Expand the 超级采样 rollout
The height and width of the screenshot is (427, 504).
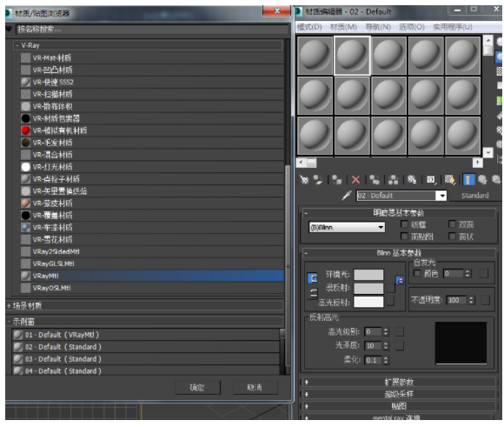(399, 394)
